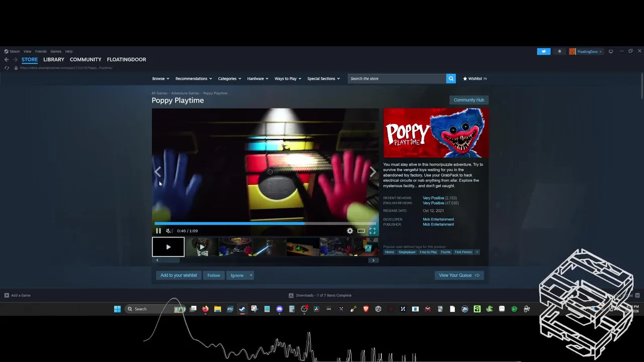Screen dimensions: 644x362
Task: Open the Wishlist link
Action: click(475, 78)
